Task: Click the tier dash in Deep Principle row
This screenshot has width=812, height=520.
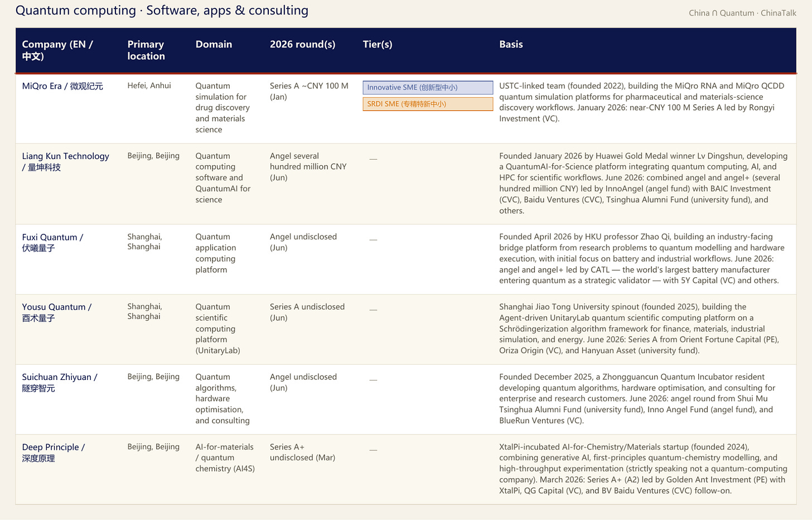Action: pyautogui.click(x=373, y=450)
